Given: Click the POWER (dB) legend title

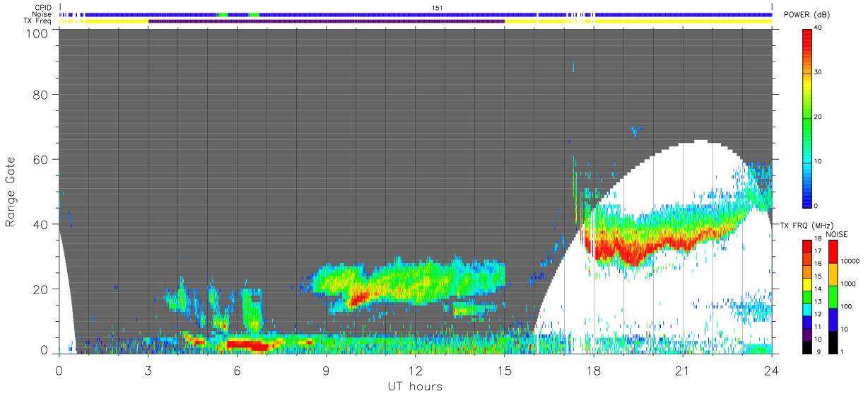Looking at the screenshot, I should tap(807, 15).
